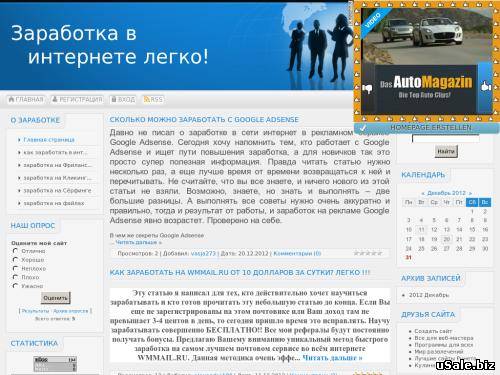Open calendar day 20
The image size is (500, 375).
(447, 239)
